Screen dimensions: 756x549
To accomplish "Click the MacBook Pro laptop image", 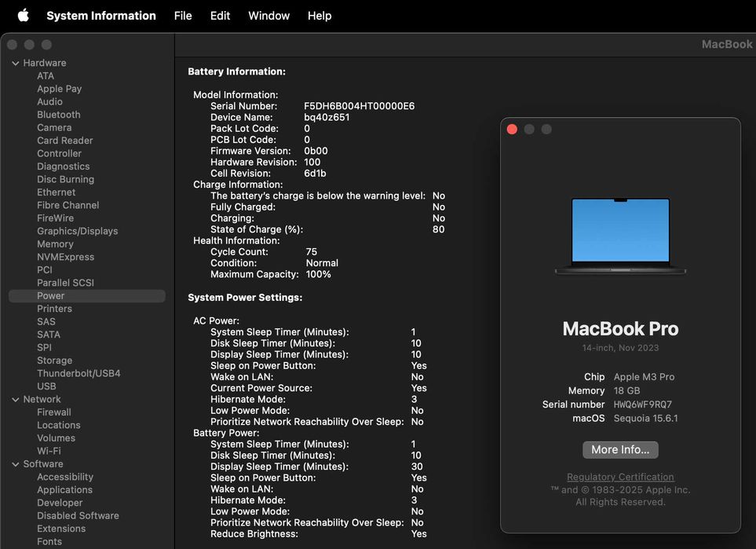I will click(620, 236).
